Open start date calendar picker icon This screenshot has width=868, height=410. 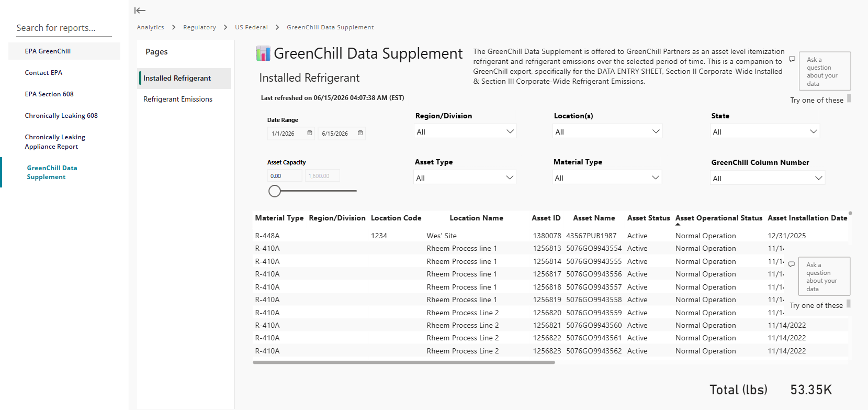coord(310,133)
